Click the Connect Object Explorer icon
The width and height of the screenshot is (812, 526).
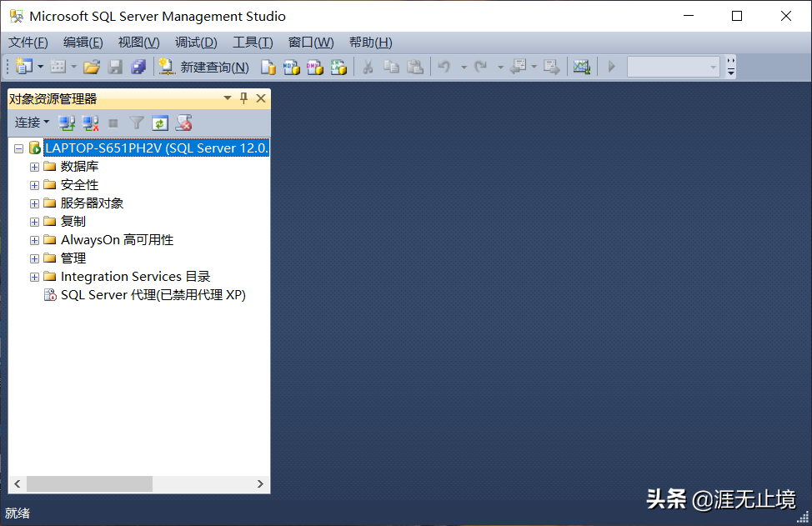67,123
